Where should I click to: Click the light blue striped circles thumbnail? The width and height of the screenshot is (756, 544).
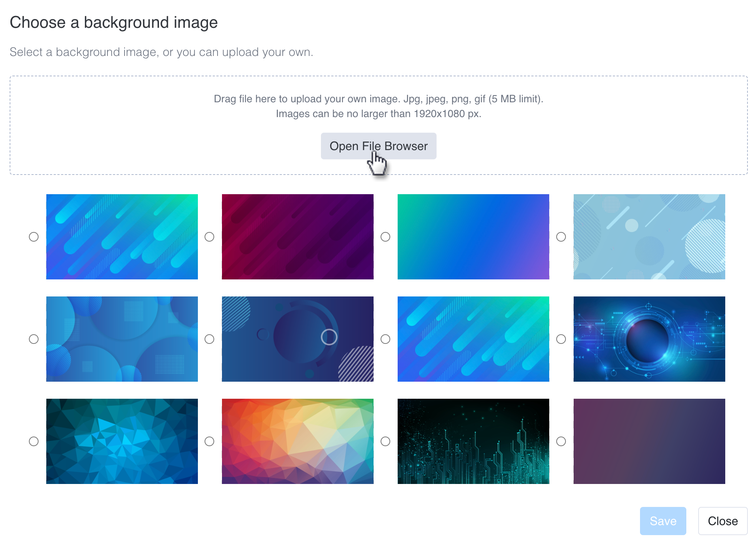coord(649,237)
